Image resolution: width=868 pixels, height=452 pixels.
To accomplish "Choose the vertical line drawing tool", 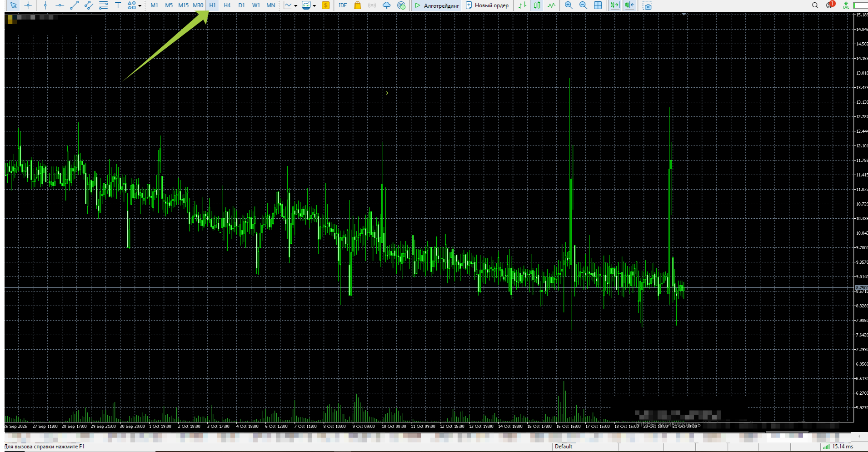I will click(45, 5).
